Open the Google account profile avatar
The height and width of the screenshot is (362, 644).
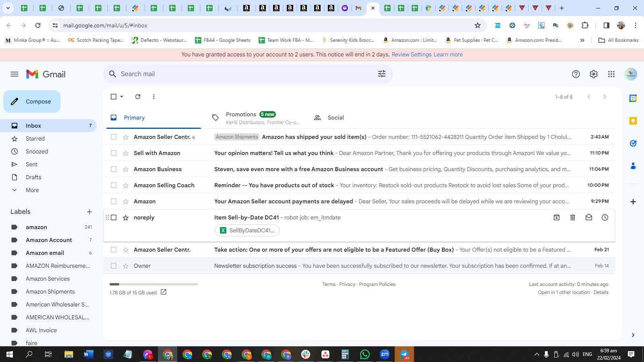(631, 74)
